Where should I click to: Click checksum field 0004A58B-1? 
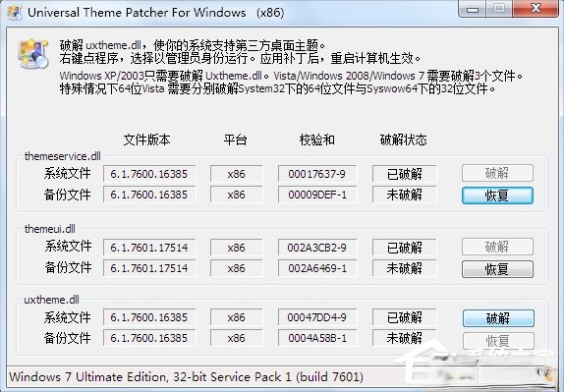(317, 338)
